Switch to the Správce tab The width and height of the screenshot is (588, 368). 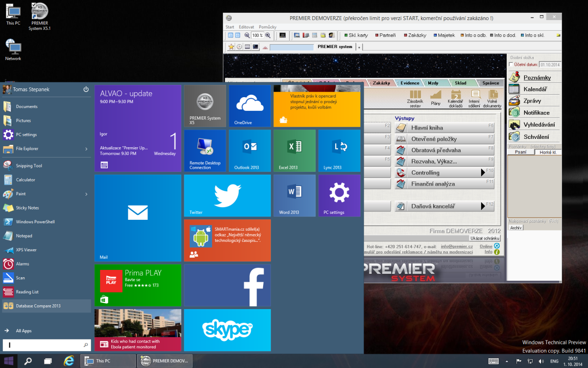490,83
